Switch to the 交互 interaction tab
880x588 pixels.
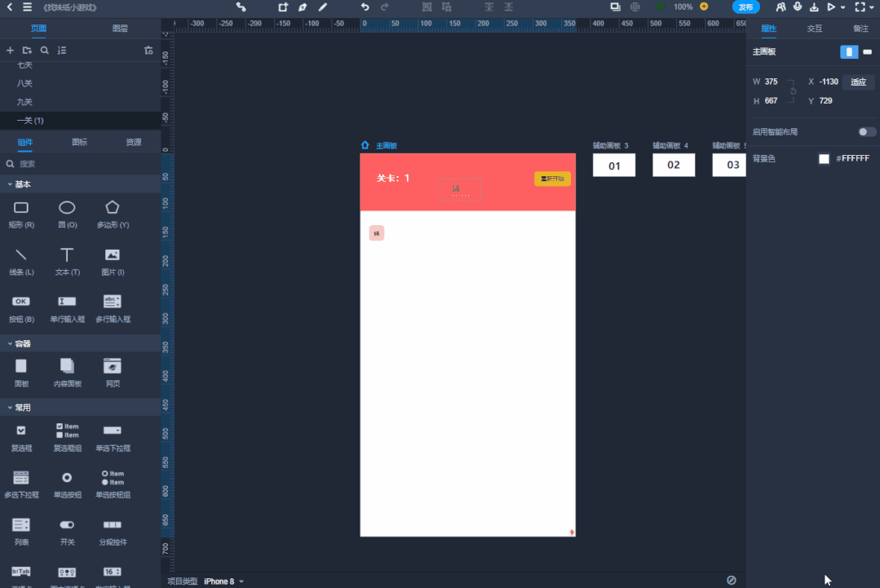[815, 28]
